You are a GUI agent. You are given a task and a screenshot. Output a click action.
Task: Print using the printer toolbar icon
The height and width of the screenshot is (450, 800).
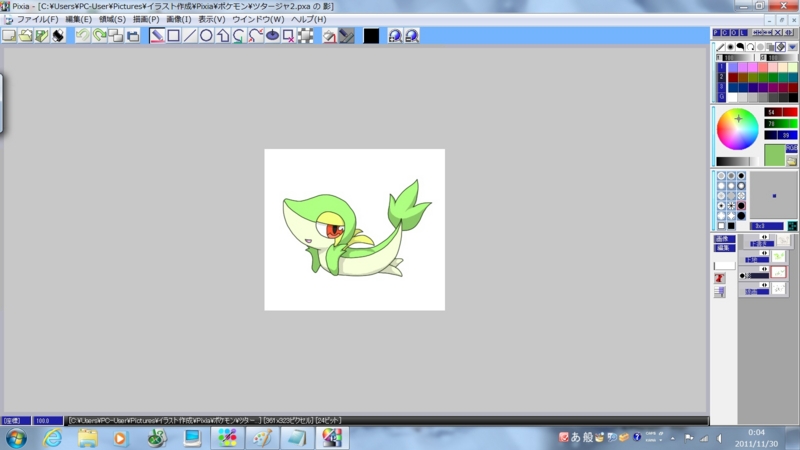point(58,36)
